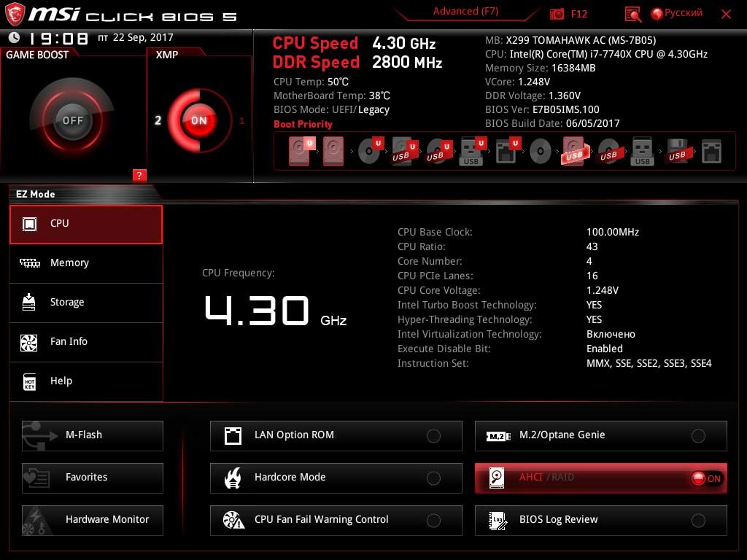Switch to Advanced (F7) mode

(x=465, y=12)
